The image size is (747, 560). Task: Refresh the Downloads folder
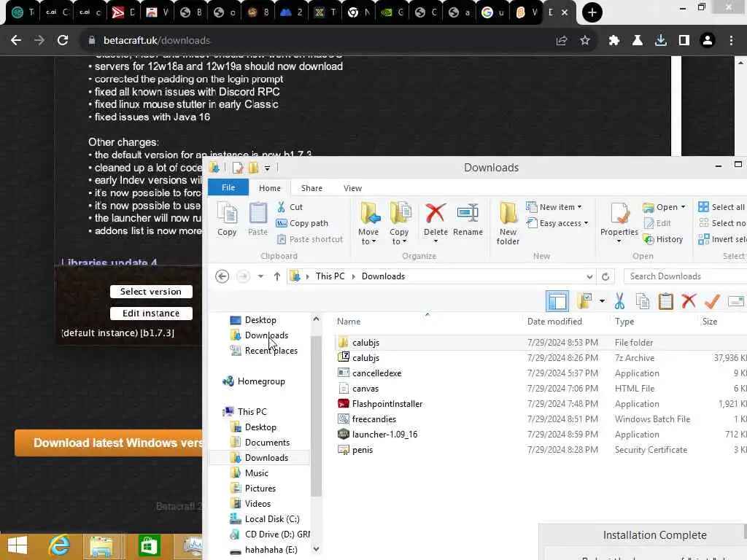605,276
